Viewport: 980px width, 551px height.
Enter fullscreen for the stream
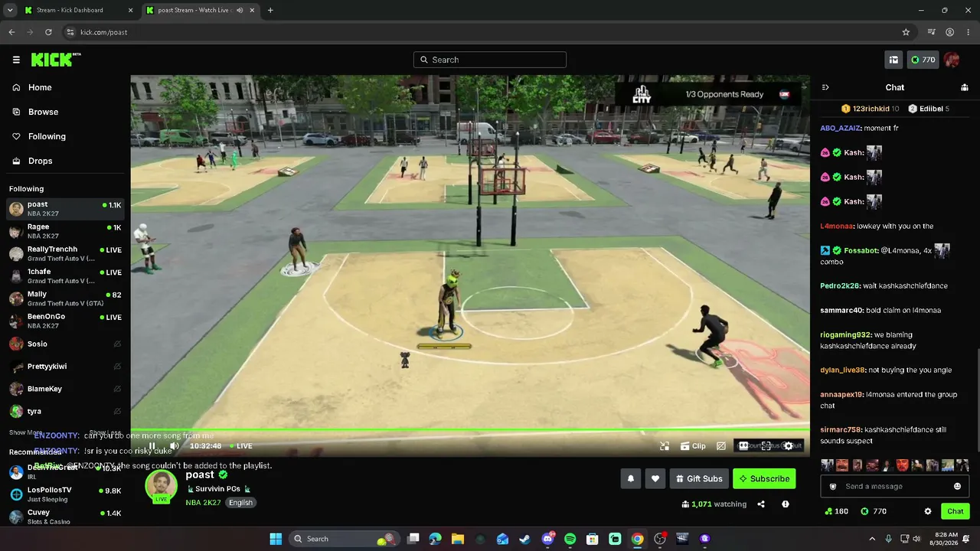(x=766, y=446)
